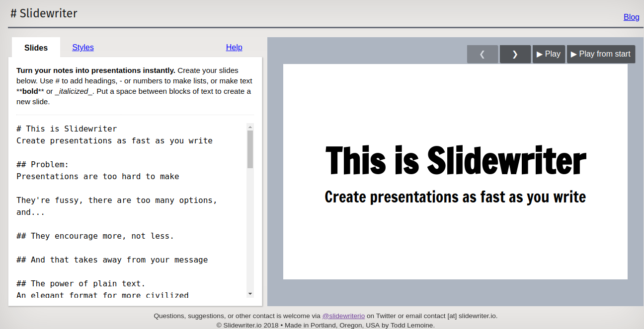Screen dimensions: 644x329
Task: Click line '## The power of plain text.'
Action: 81,284
